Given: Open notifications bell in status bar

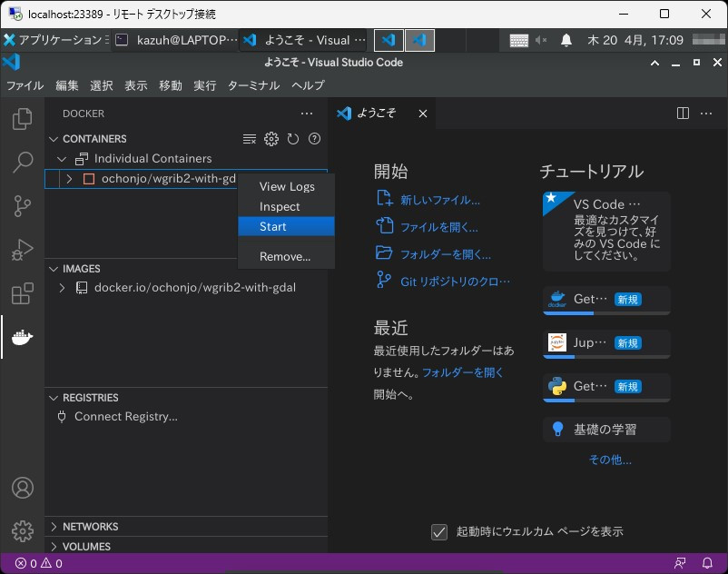Looking at the screenshot, I should (x=708, y=563).
